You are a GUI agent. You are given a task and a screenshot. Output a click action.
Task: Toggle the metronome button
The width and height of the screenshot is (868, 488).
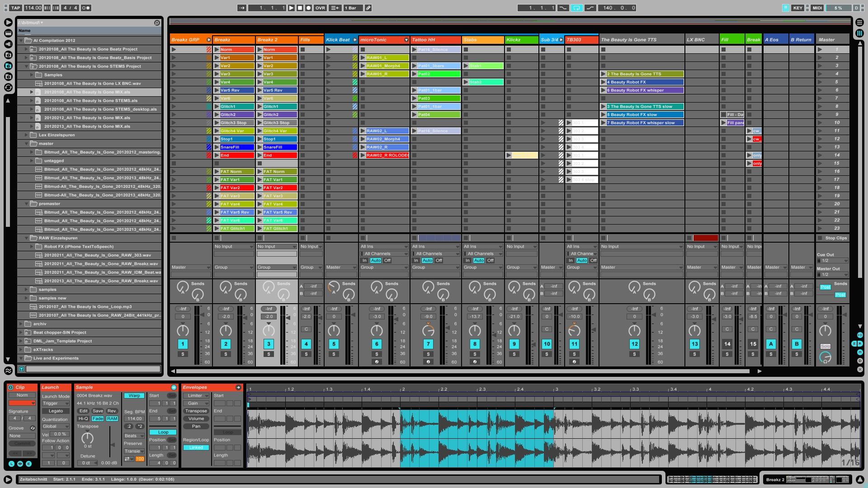pos(85,8)
